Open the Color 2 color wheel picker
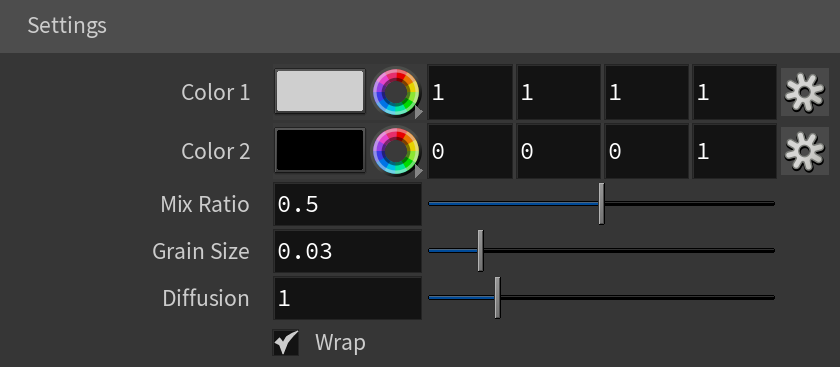Image resolution: width=840 pixels, height=367 pixels. click(x=396, y=151)
